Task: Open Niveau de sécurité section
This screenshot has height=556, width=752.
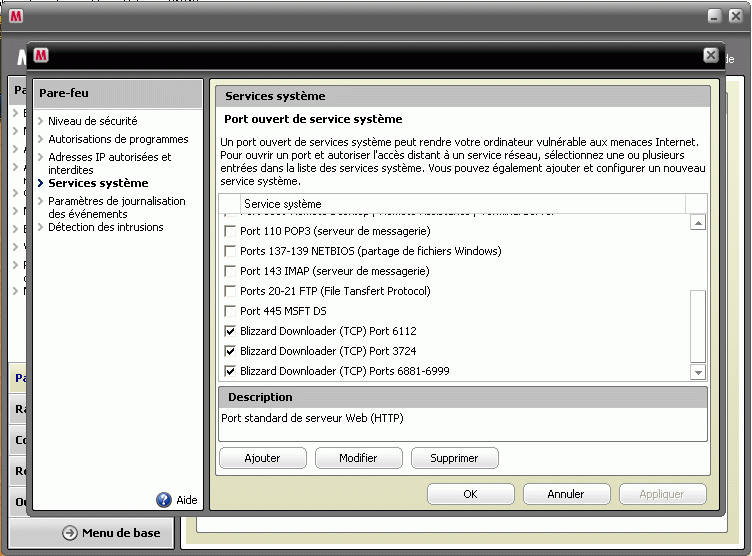Action: 93,121
